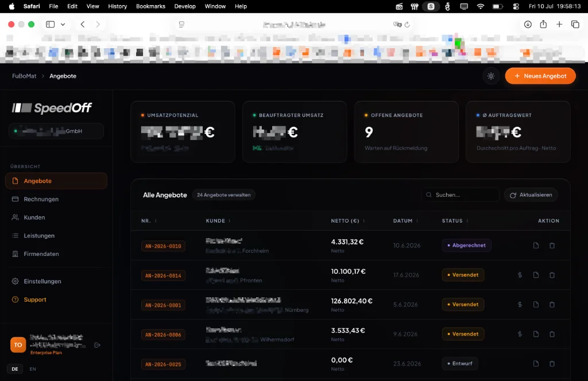This screenshot has height=381, width=588.
Task: Click the net amount 126.802,40 €
Action: tap(351, 301)
